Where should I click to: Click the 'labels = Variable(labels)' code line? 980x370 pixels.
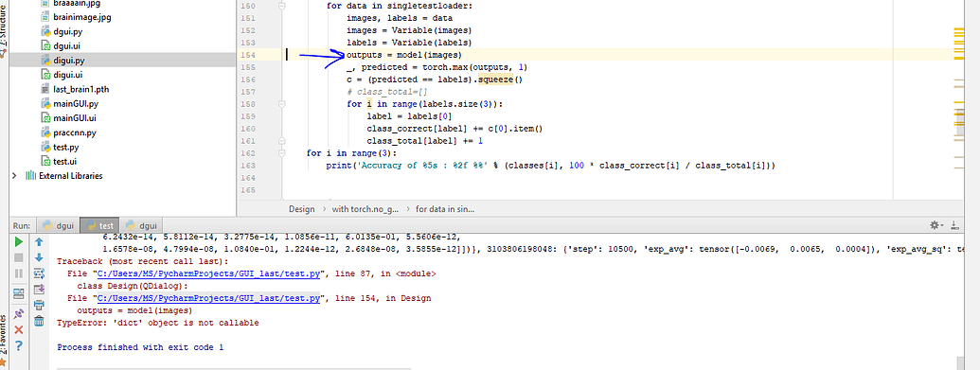tap(409, 43)
